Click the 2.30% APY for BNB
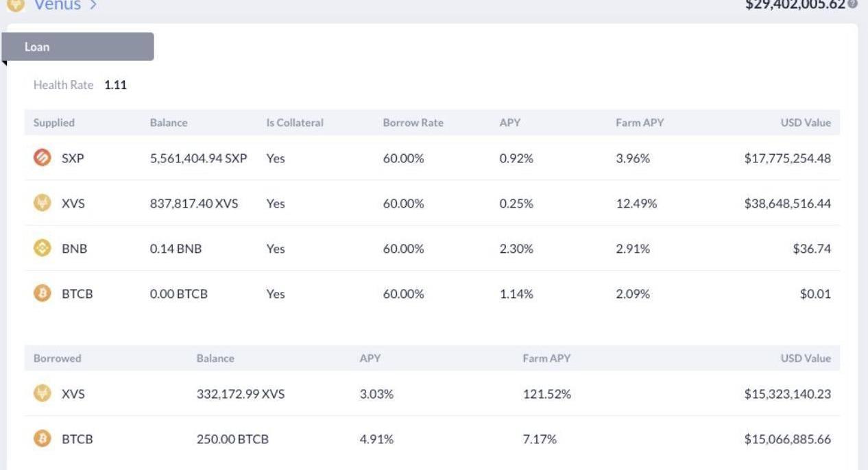Image resolution: width=868 pixels, height=470 pixels. (516, 249)
